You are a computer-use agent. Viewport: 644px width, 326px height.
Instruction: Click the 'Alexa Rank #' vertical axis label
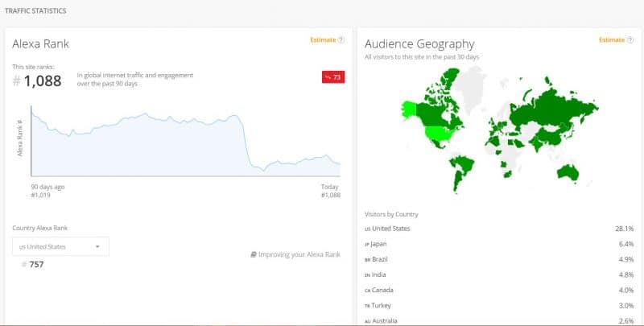(19, 138)
